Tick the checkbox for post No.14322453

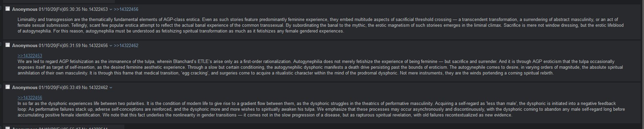[7, 9]
